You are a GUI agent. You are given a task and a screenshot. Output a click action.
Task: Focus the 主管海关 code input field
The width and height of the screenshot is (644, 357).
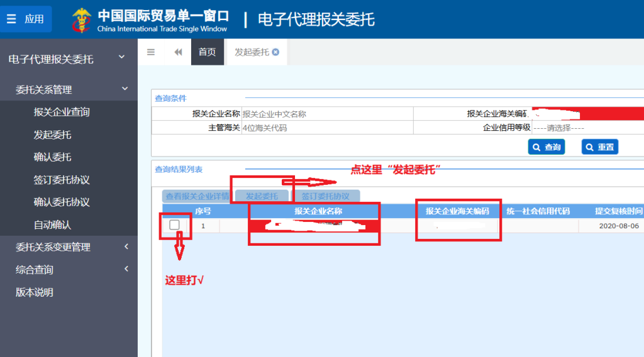[x=327, y=128]
